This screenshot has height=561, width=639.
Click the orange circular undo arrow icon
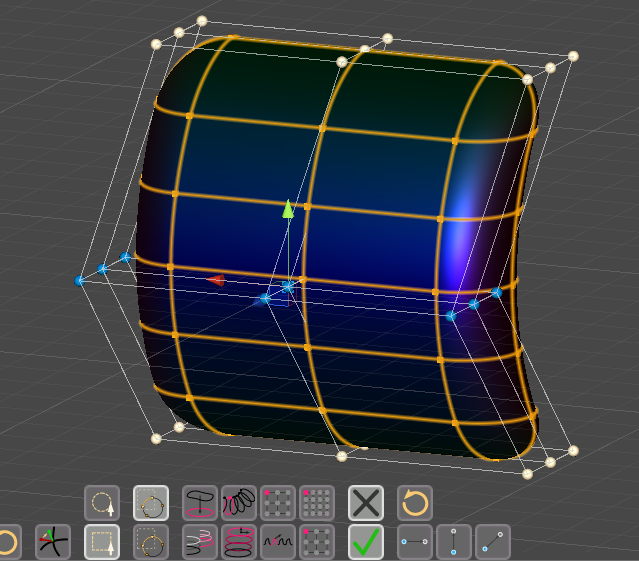tap(415, 503)
